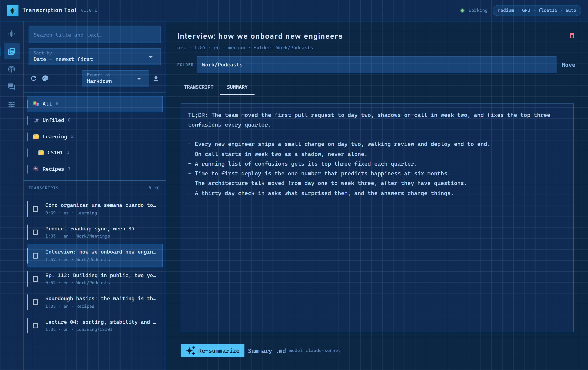Viewport: 588px width, 370px height.
Task: Select the Learning folder row
Action: (94, 137)
